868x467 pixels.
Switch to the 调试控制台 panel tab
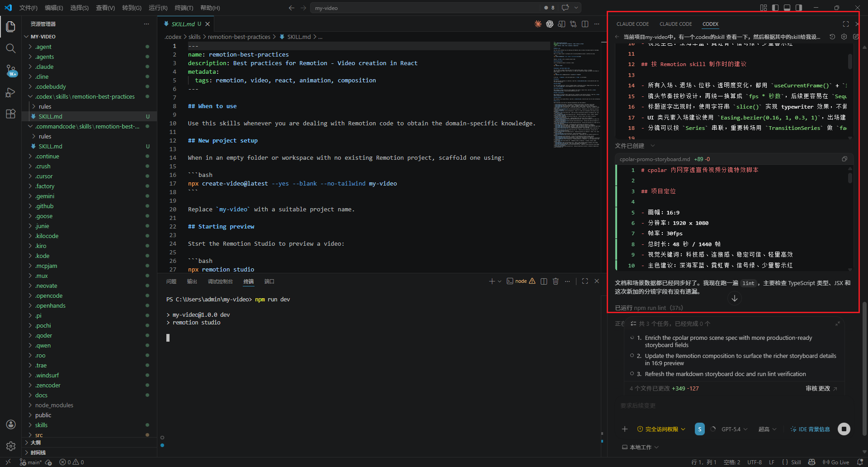(220, 281)
